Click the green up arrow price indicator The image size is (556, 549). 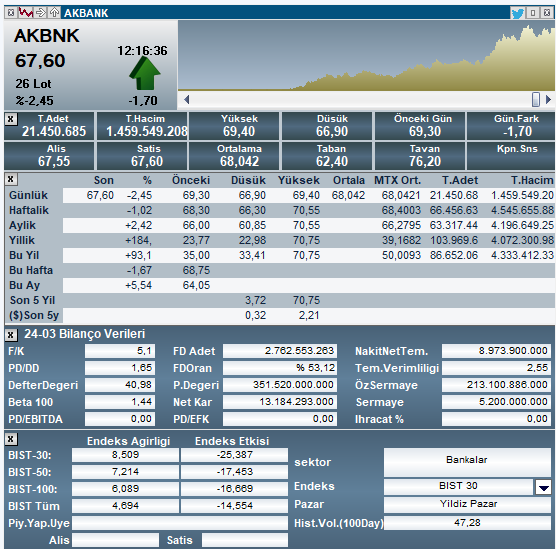click(145, 73)
